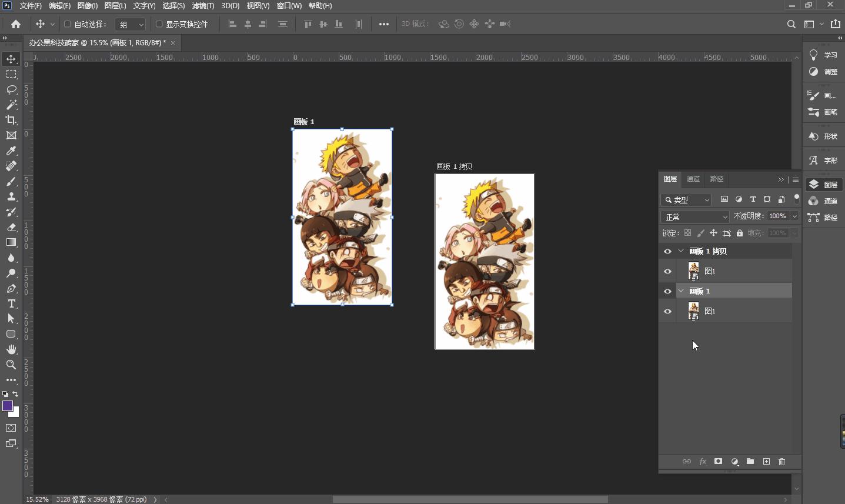Screen dimensions: 845x504
Task: Open the search magnifier in options bar
Action: (791, 24)
